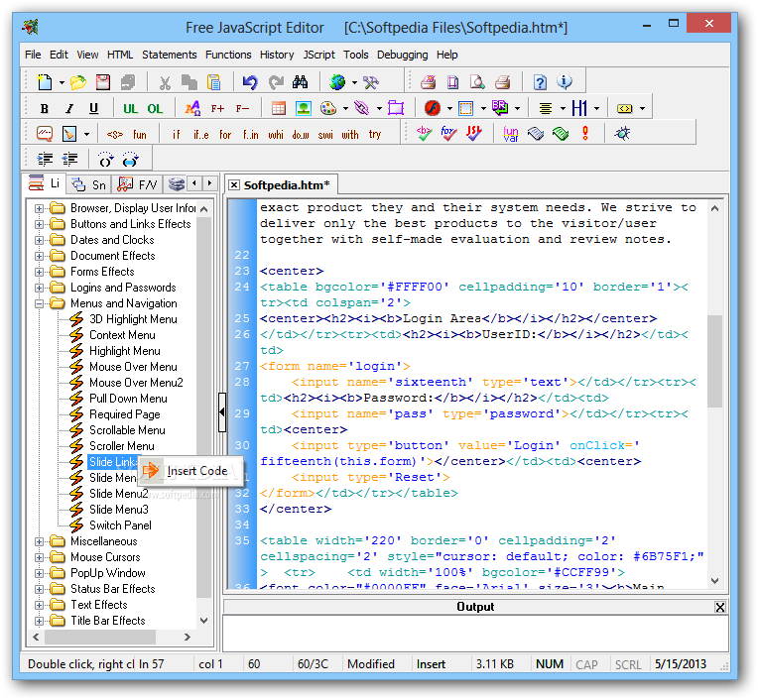
Task: Click the Find binoculars icon
Action: (300, 82)
